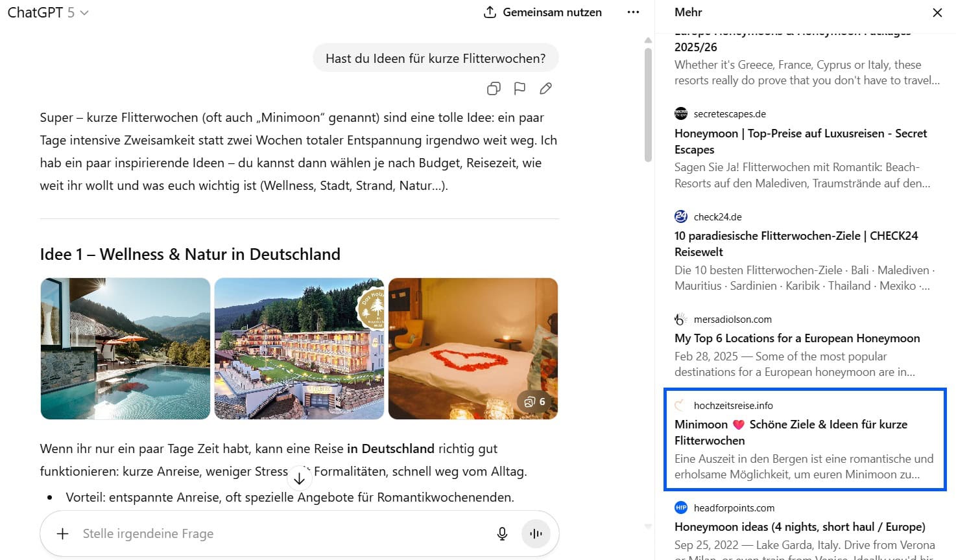Click the mersadiolson.com favicon
956x560 pixels.
click(x=681, y=319)
